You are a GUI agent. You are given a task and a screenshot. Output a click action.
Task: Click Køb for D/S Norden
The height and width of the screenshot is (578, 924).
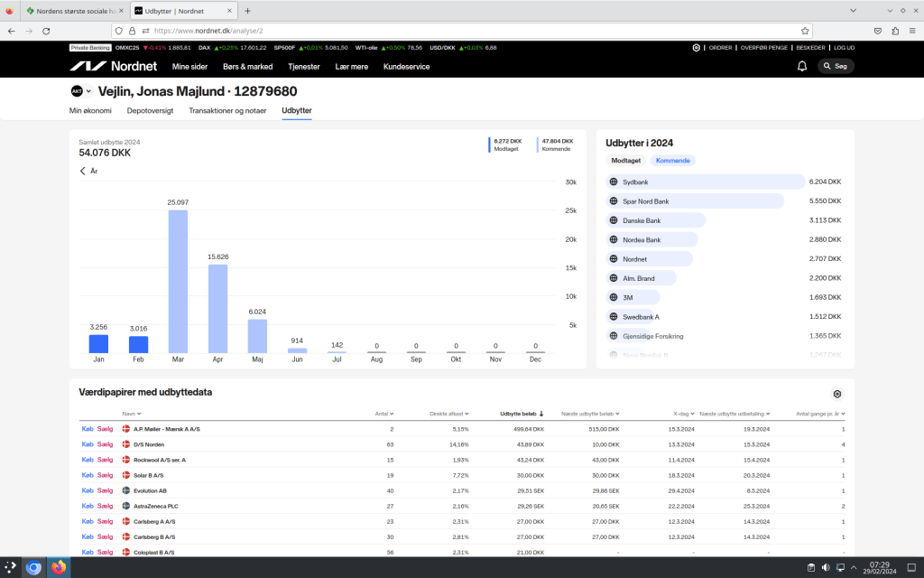87,444
